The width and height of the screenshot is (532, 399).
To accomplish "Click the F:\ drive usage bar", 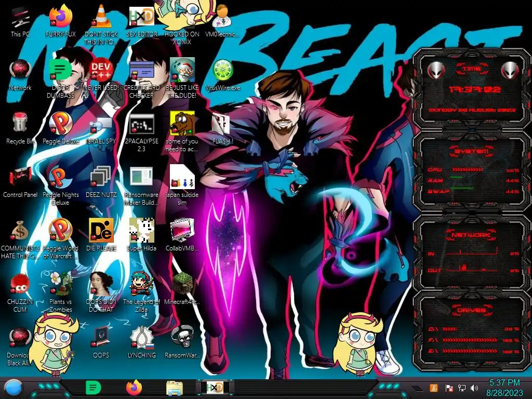I will [x=470, y=340].
